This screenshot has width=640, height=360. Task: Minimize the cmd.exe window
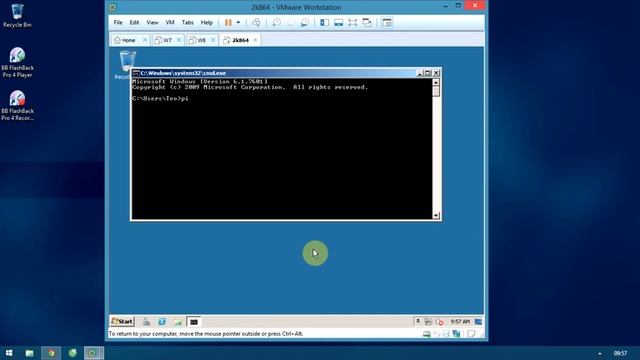[x=419, y=73]
